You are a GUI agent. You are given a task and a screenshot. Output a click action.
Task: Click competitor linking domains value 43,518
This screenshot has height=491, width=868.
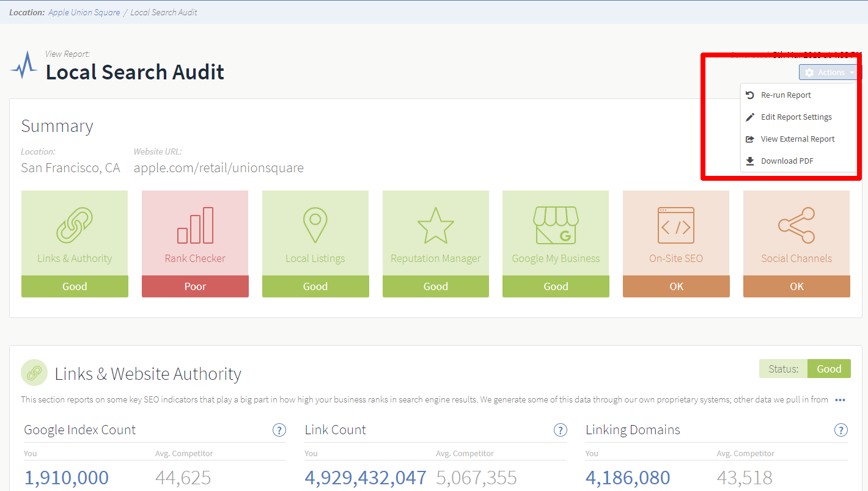coord(745,478)
